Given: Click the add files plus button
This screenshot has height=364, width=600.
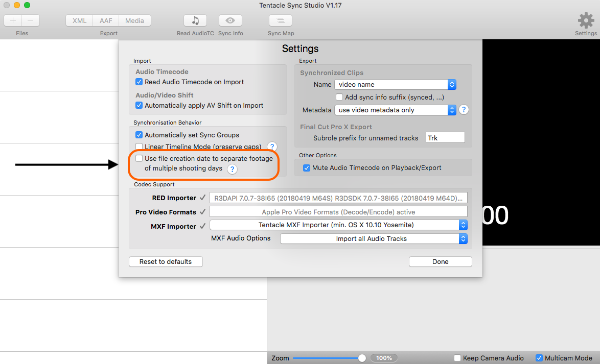Looking at the screenshot, I should tap(13, 20).
